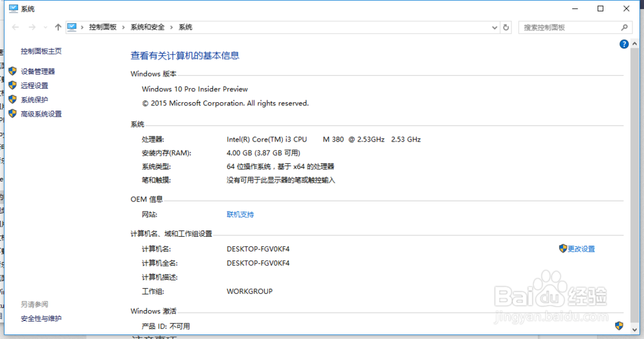
Task: Select first DESKTOP-FGV0KF4 beside 计算机名
Action: pyautogui.click(x=258, y=249)
